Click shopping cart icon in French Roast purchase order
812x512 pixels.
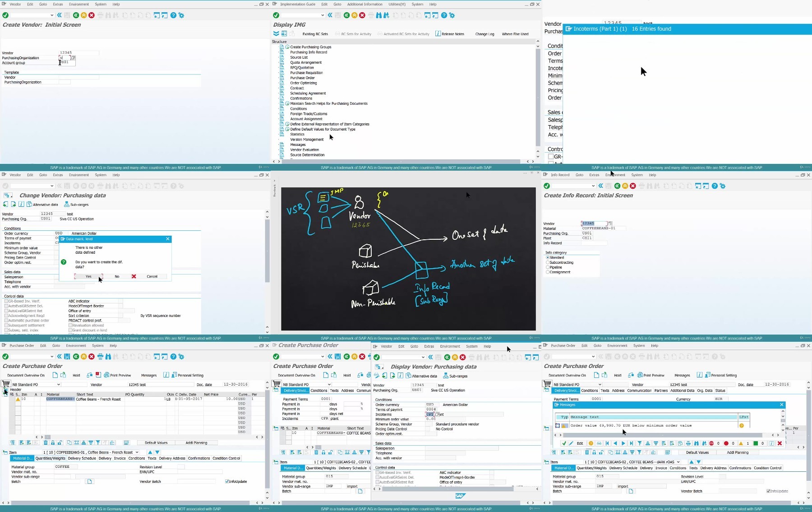pyautogui.click(x=6, y=384)
